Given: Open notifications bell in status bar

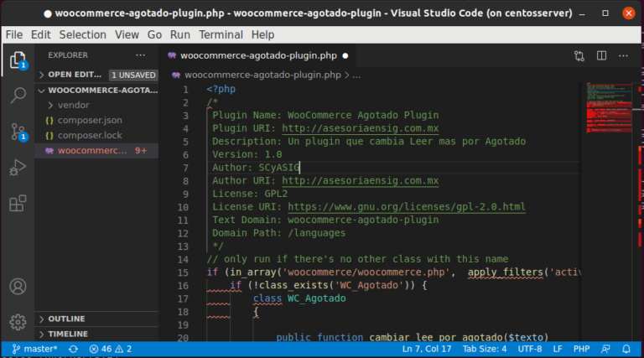Looking at the screenshot, I should [626, 349].
